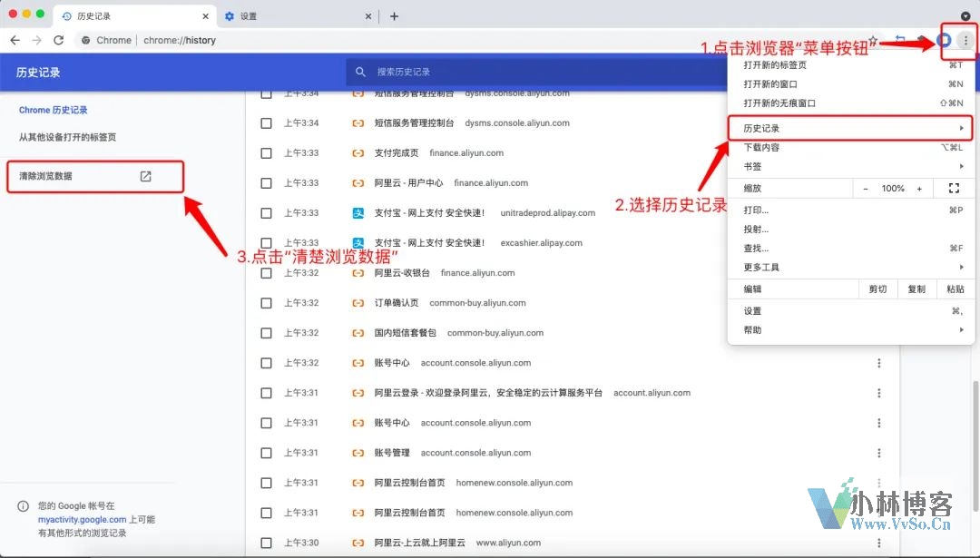Click 剪切 in edit row
The width and height of the screenshot is (980, 558).
point(878,289)
